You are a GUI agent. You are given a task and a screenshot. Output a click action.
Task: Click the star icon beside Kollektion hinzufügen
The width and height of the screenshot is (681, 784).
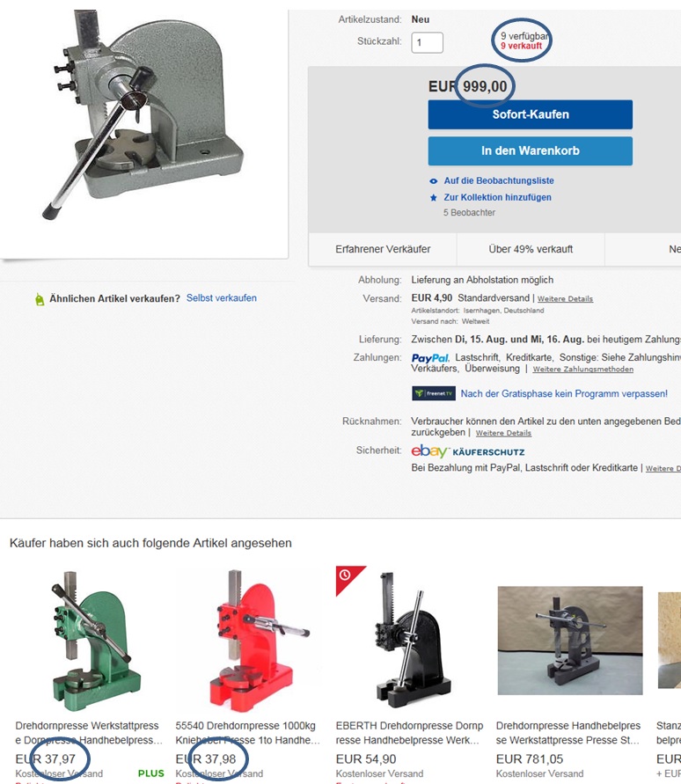[x=434, y=197]
